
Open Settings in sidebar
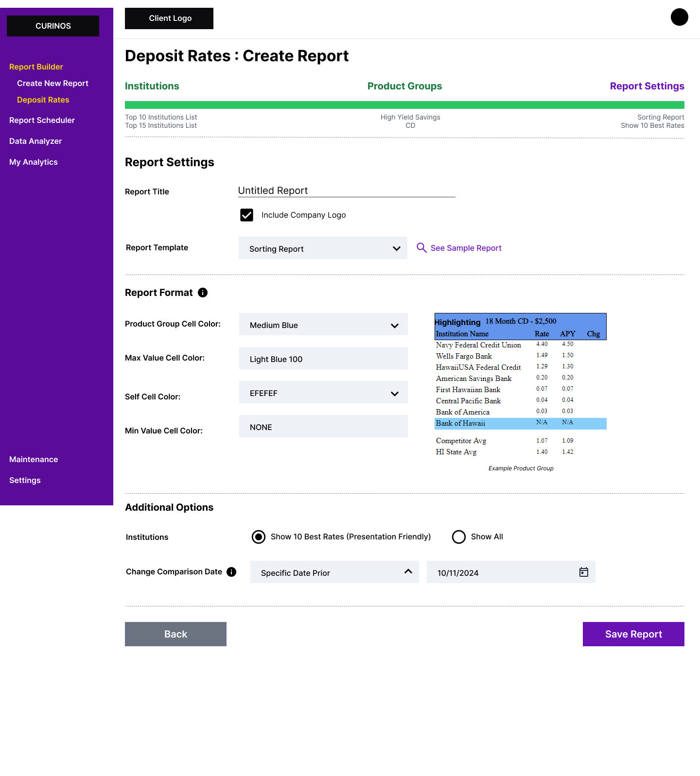click(x=25, y=480)
